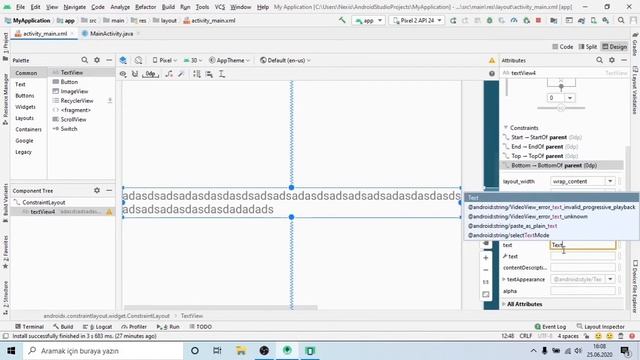
Task: Adjust the horizontal bias slider
Action: tap(561, 108)
